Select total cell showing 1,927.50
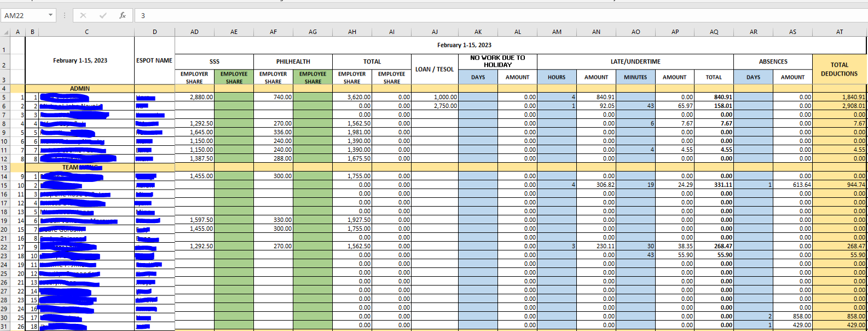 [x=352, y=220]
